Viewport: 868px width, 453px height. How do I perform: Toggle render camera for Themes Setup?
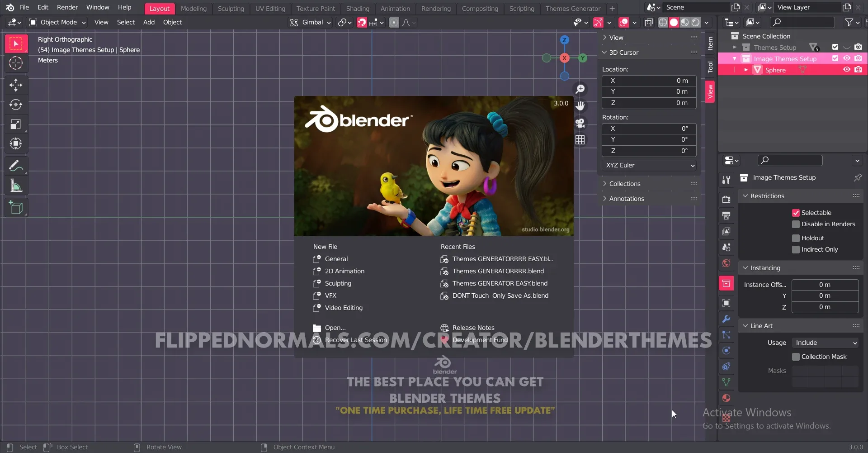(858, 47)
